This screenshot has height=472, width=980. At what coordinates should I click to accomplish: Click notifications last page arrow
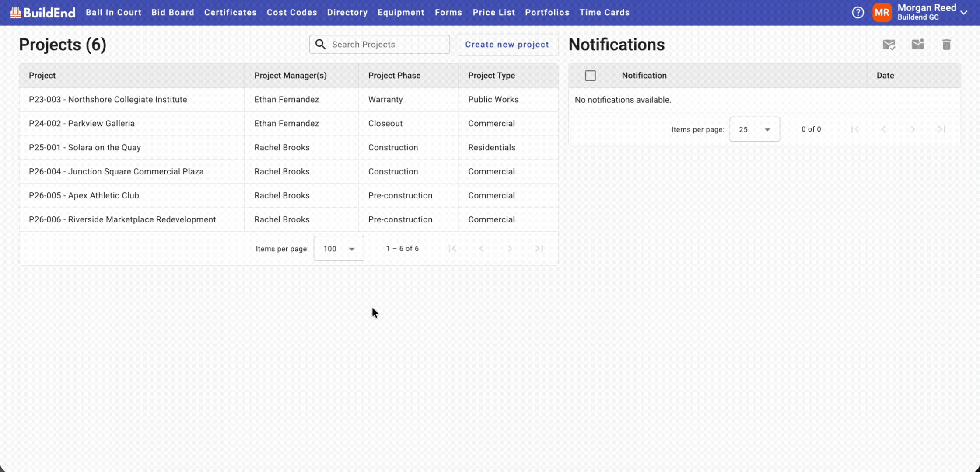coord(941,129)
